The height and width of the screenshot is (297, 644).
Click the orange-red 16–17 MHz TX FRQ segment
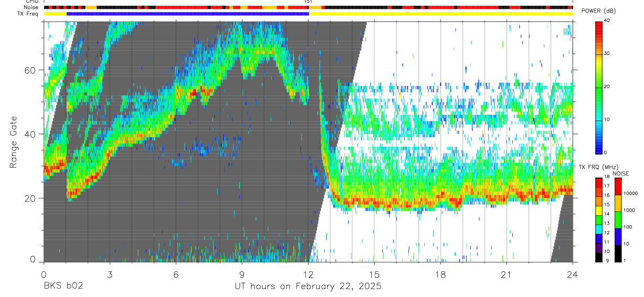coord(598,192)
